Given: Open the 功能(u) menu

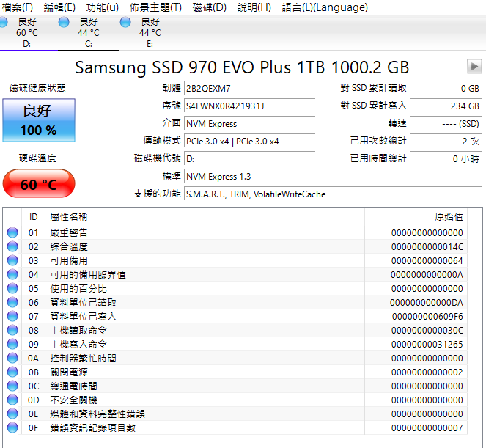Looking at the screenshot, I should point(103,7).
